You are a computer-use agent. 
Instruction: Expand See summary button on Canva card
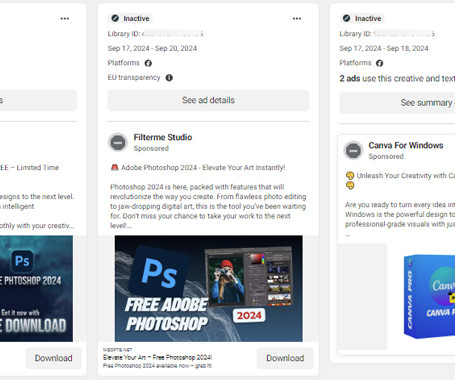pos(397,103)
